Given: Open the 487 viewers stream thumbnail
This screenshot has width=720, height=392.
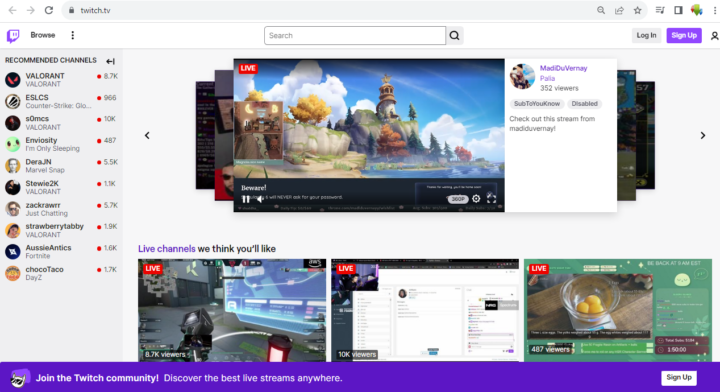Looking at the screenshot, I should point(618,310).
